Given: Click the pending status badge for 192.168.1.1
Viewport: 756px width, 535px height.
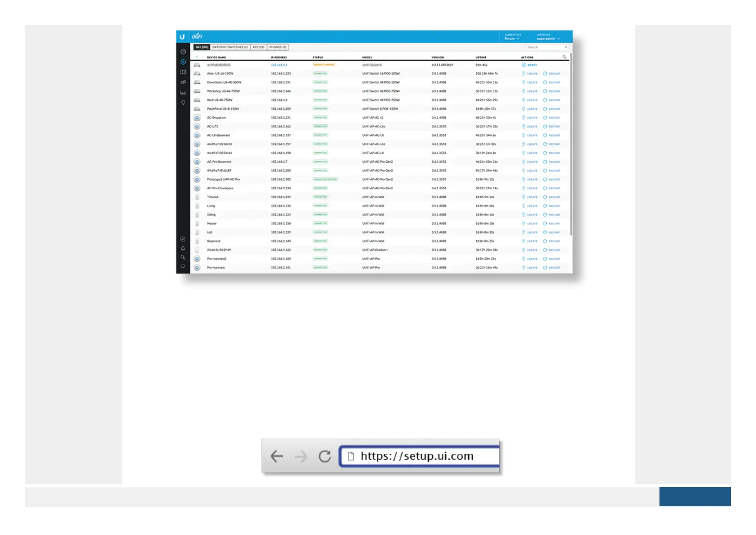Looking at the screenshot, I should [324, 65].
